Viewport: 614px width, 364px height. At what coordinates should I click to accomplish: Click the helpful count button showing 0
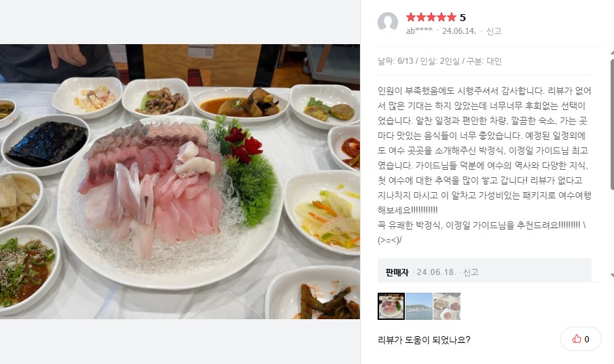click(581, 339)
